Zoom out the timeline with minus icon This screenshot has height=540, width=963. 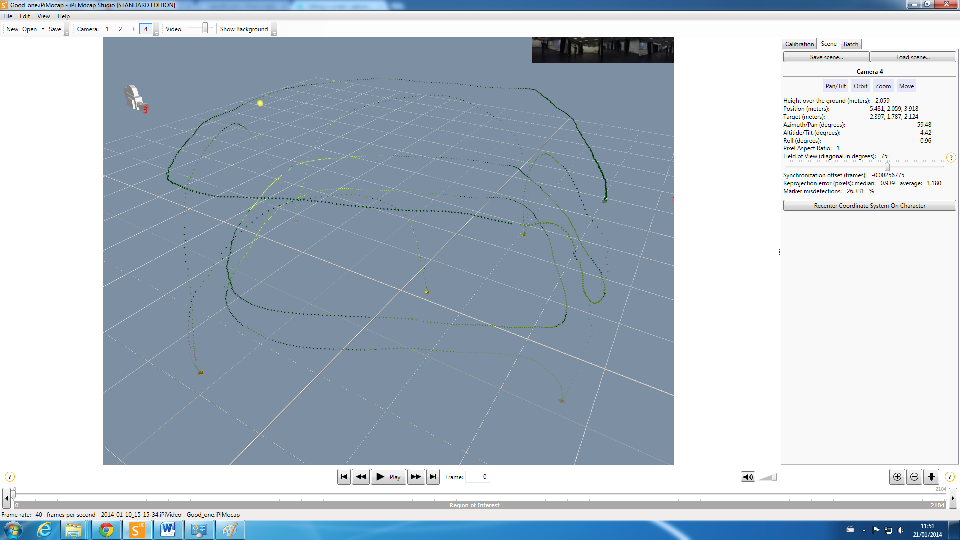click(914, 477)
